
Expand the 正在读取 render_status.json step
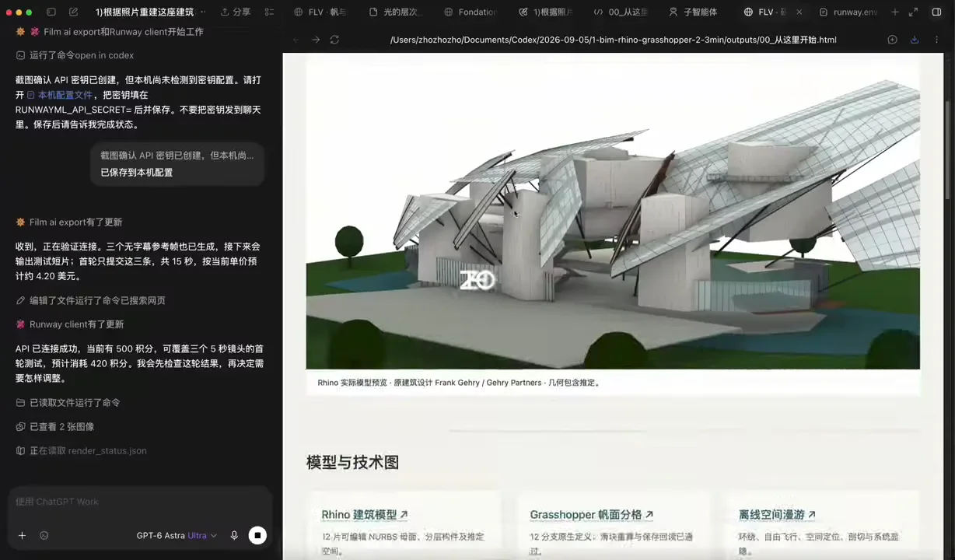(81, 451)
